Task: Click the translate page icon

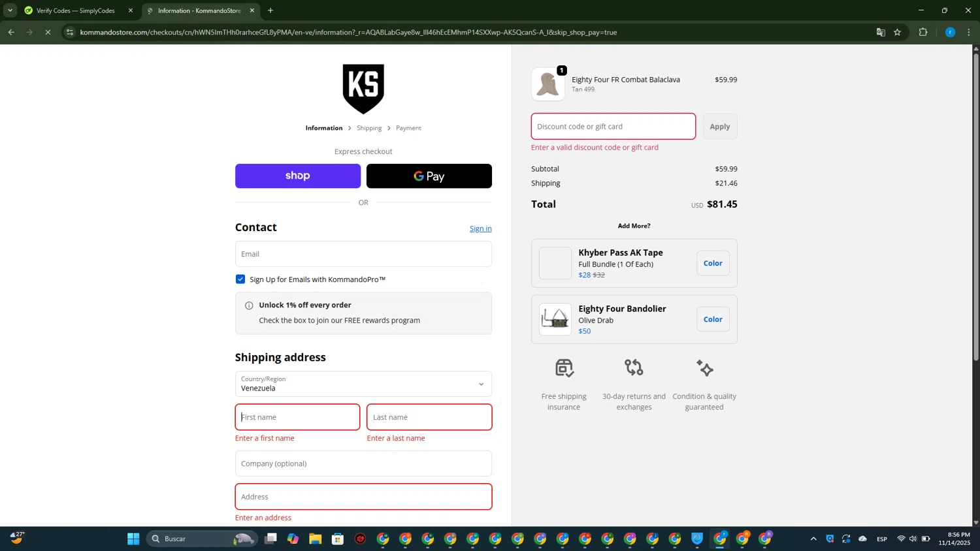Action: click(x=881, y=32)
